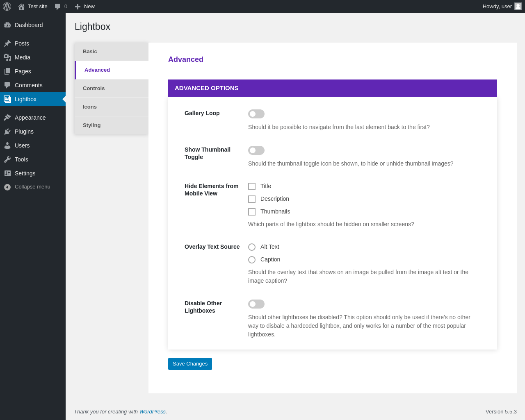The image size is (525, 420).
Task: Enable Disable Other Lightboxes switch
Action: 256,304
